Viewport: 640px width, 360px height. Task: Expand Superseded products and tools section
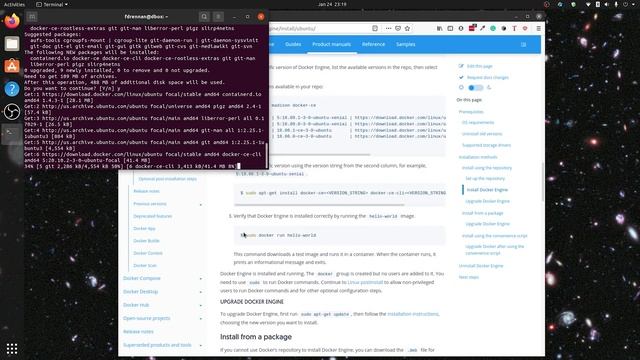pyautogui.click(x=201, y=345)
